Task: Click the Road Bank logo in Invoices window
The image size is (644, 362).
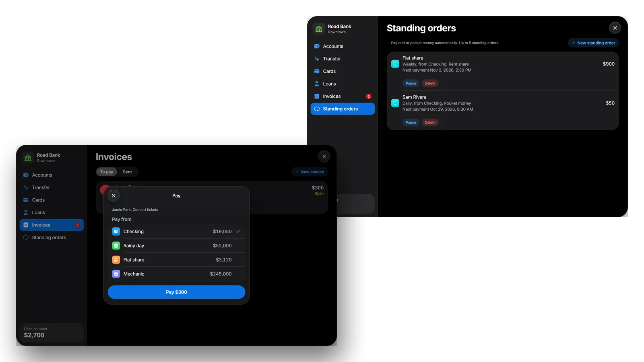Action: click(28, 157)
